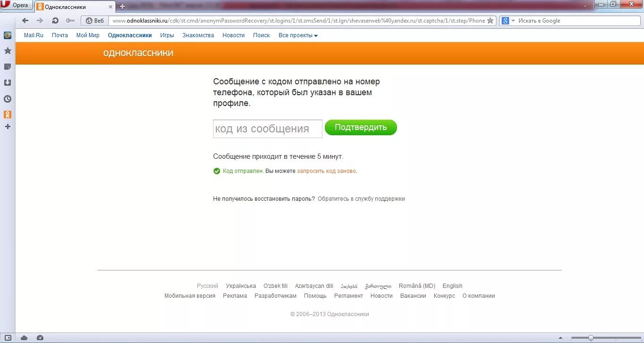The width and height of the screenshot is (644, 343).
Task: Click the green code sent checkmark icon
Action: (x=216, y=171)
